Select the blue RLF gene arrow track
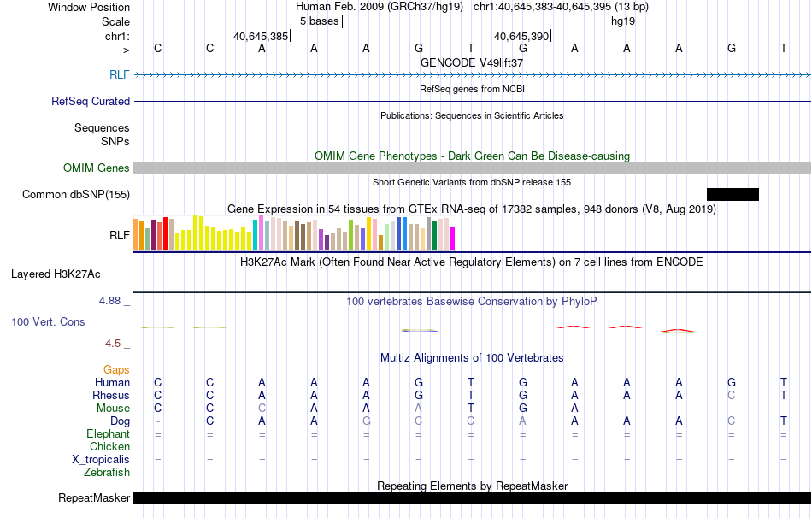Screen dimensions: 812x518 (x=473, y=74)
